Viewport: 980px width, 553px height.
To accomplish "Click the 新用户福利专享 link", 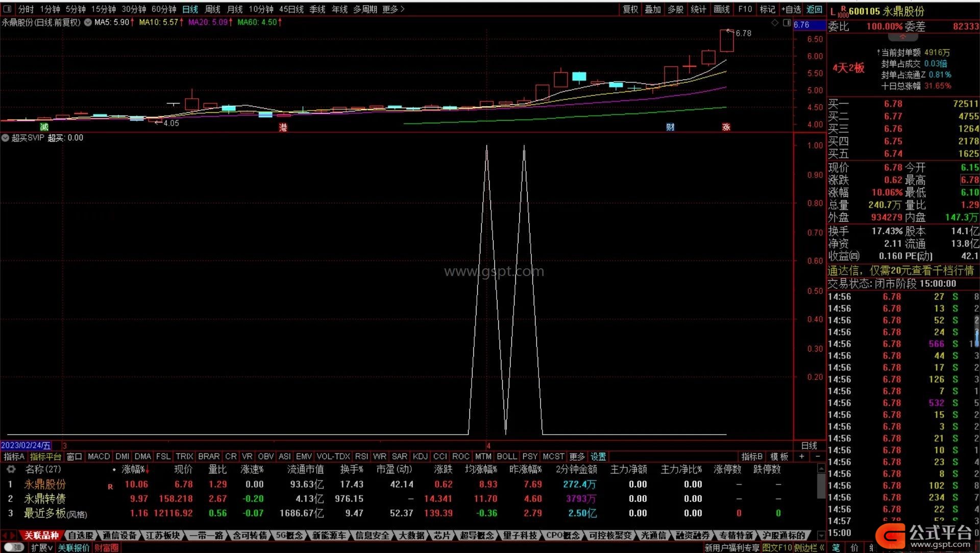I will point(732,547).
